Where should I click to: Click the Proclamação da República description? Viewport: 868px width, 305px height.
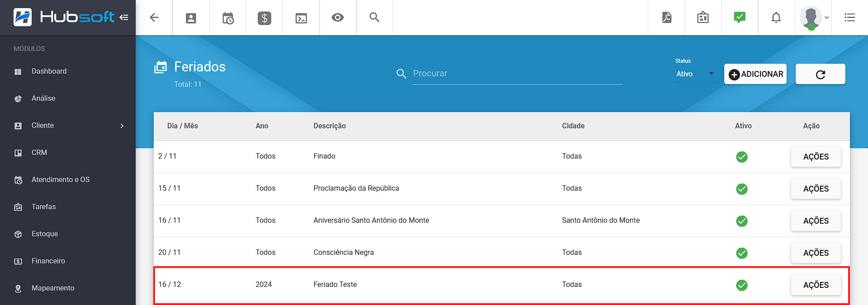click(356, 188)
